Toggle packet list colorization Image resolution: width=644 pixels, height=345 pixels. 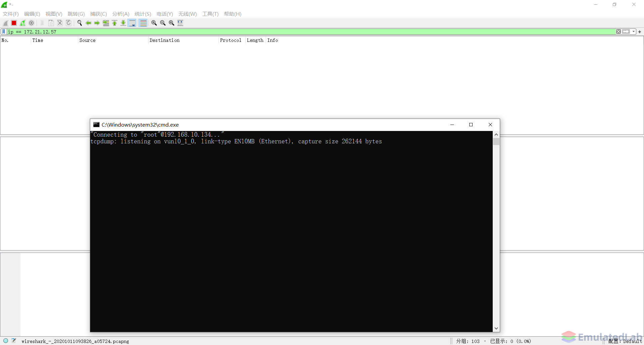coord(143,23)
